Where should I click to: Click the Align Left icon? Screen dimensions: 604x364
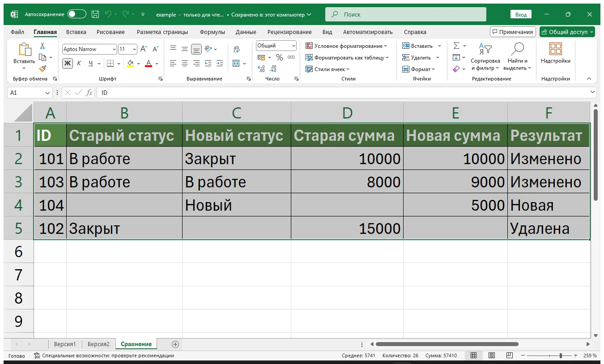point(173,63)
